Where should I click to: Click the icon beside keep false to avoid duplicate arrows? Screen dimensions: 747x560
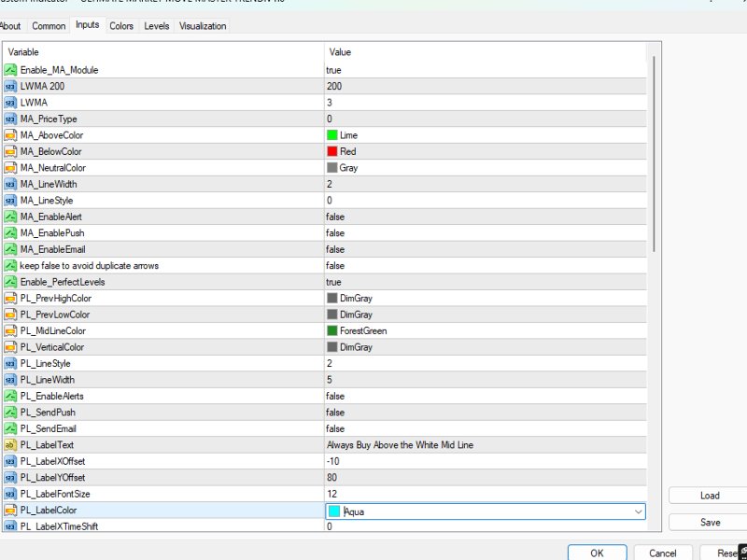[x=10, y=266]
